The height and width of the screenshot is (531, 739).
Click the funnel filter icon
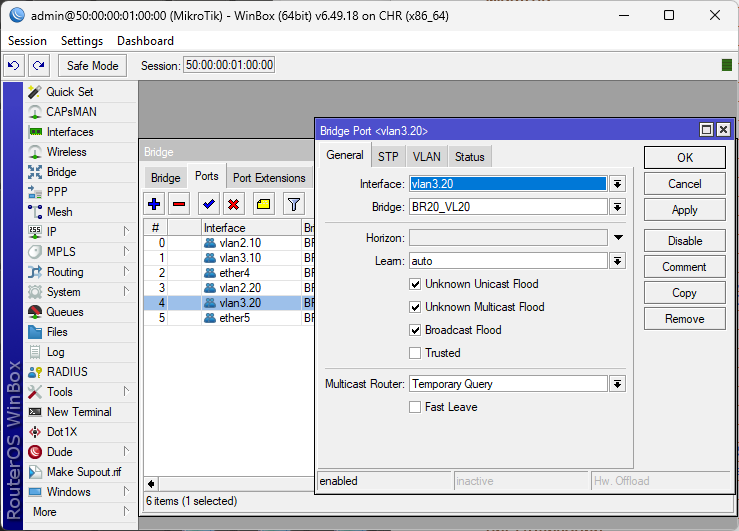tap(293, 204)
